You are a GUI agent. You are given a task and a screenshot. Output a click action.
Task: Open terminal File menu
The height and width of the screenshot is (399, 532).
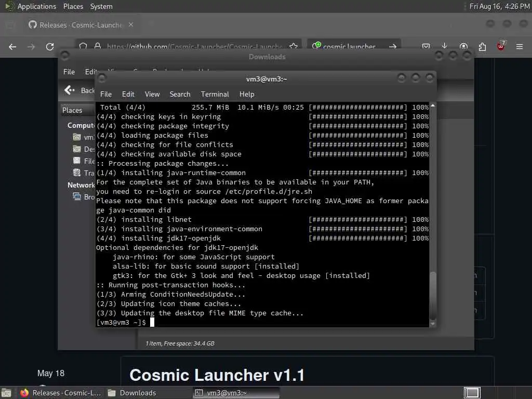pos(106,95)
